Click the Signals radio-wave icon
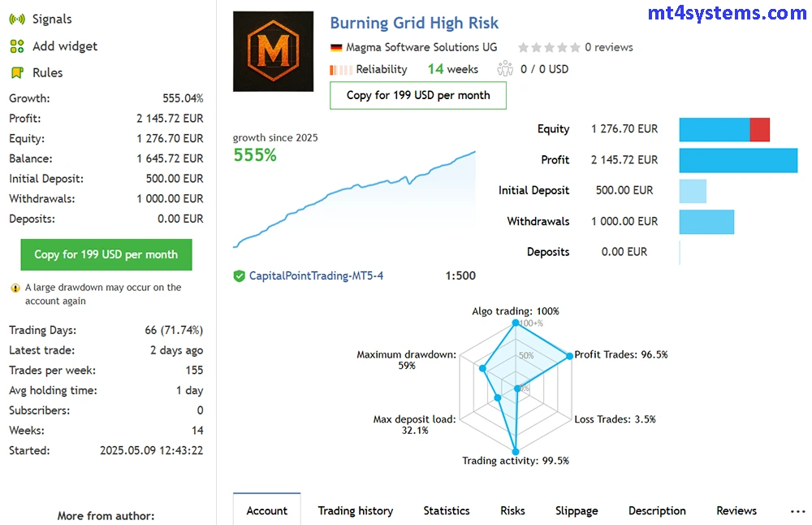 tap(16, 20)
